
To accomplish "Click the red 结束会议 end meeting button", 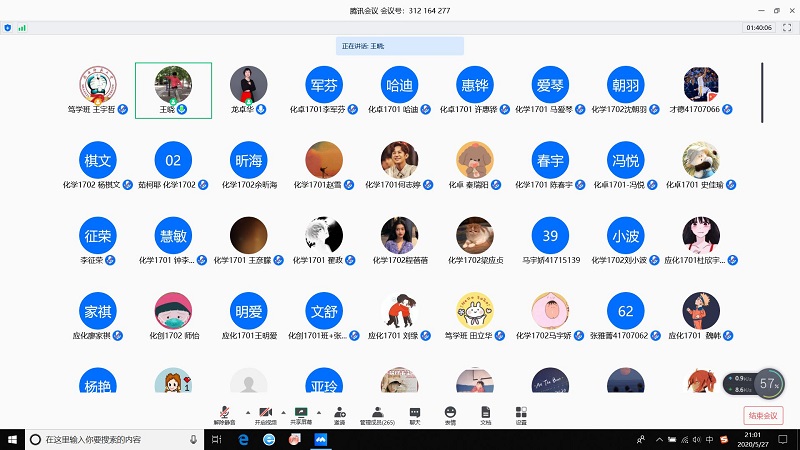I will coord(762,416).
